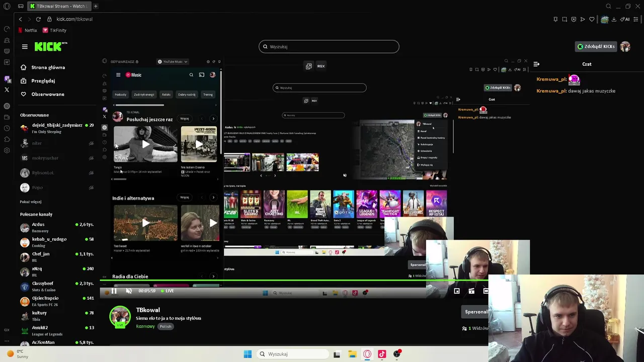Image resolution: width=644 pixels, height=362 pixels.
Task: Click the YouTube Music chips horizontal scrollbar
Action: click(139, 105)
